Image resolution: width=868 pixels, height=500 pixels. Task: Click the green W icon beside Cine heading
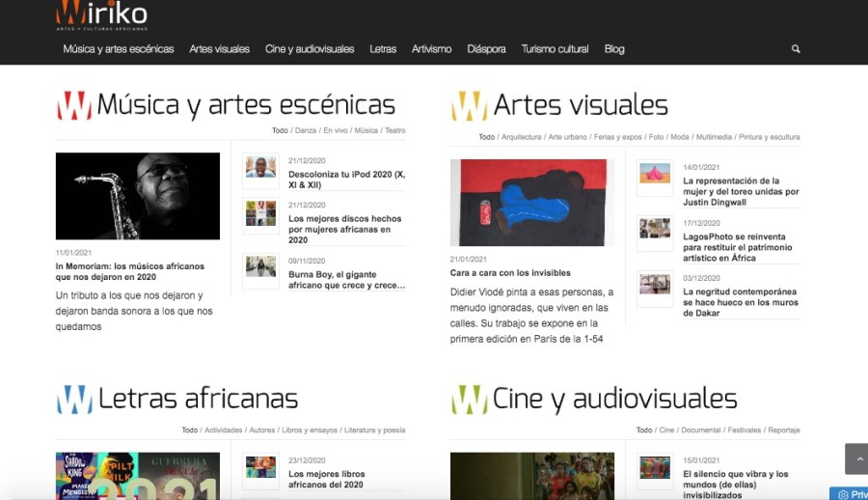coord(469,400)
